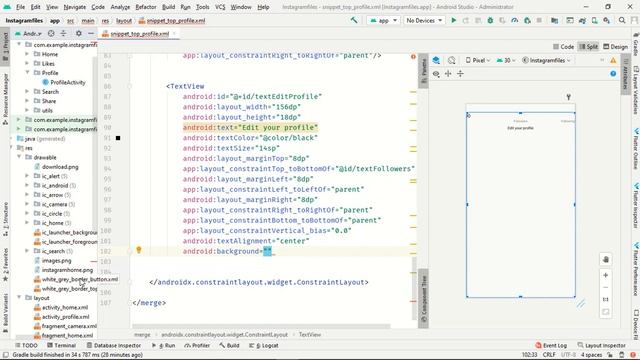Open the Refactor menu
Image resolution: width=640 pixels, height=360 pixels.
click(x=146, y=7)
